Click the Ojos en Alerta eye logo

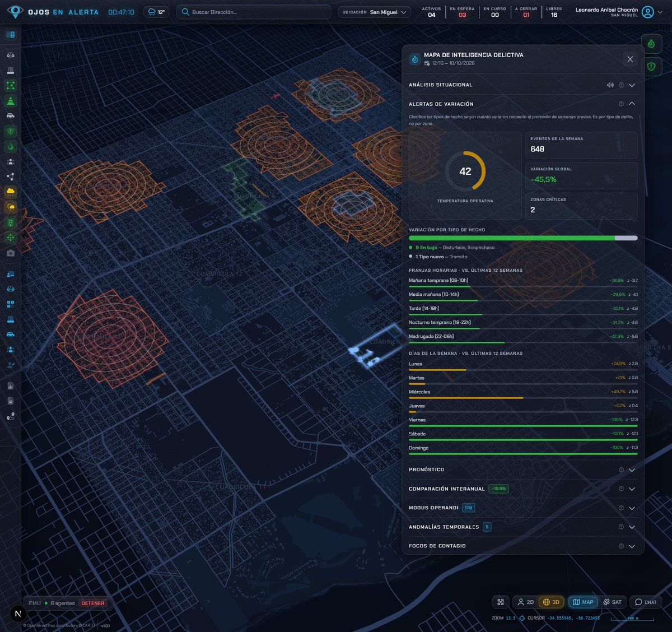pos(15,12)
